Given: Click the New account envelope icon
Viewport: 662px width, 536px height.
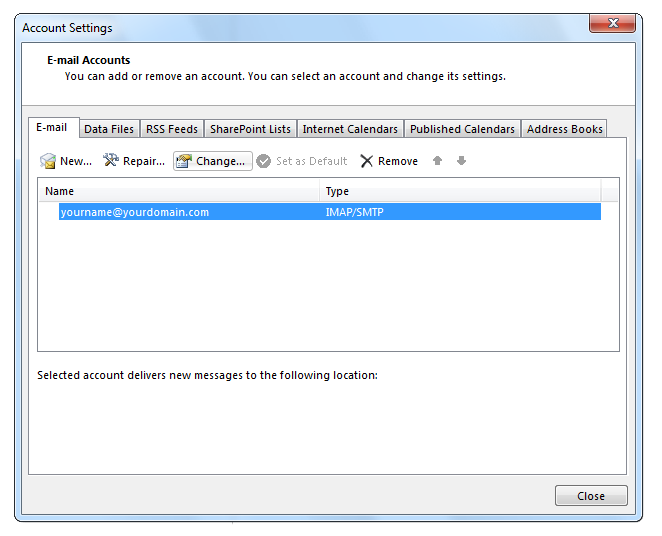Looking at the screenshot, I should (48, 161).
